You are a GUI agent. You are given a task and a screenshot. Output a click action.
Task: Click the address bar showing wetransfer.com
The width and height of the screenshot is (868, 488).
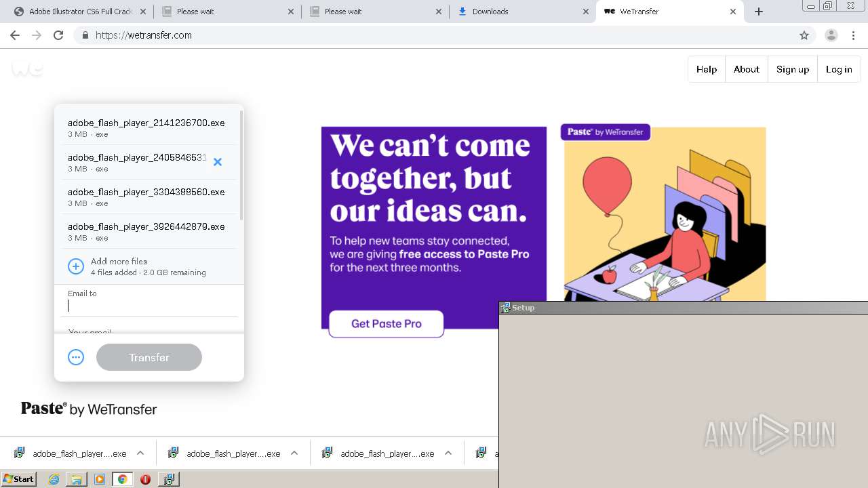pyautogui.click(x=434, y=35)
